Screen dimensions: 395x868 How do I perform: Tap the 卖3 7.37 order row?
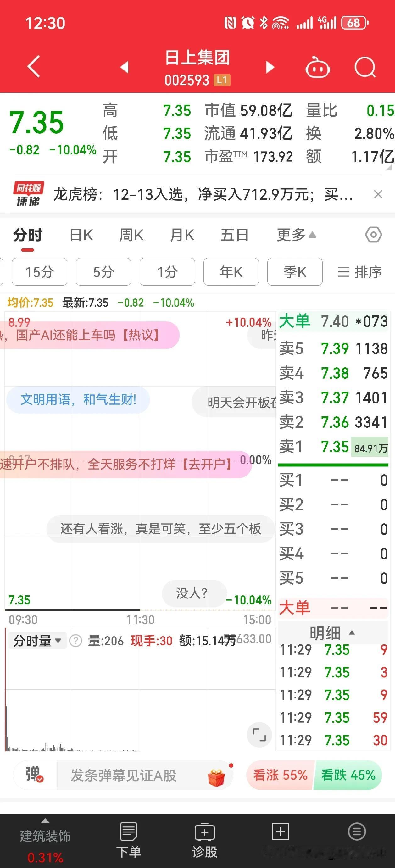click(x=333, y=398)
